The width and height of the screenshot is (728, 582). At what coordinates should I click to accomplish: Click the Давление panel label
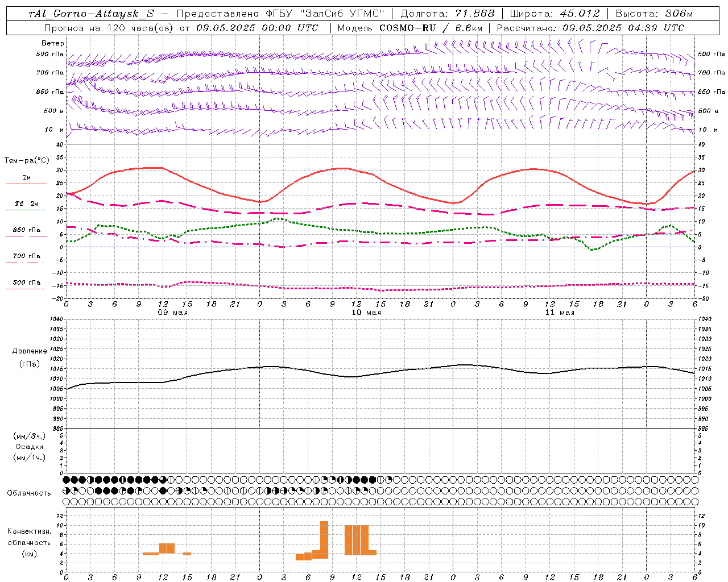click(x=30, y=351)
